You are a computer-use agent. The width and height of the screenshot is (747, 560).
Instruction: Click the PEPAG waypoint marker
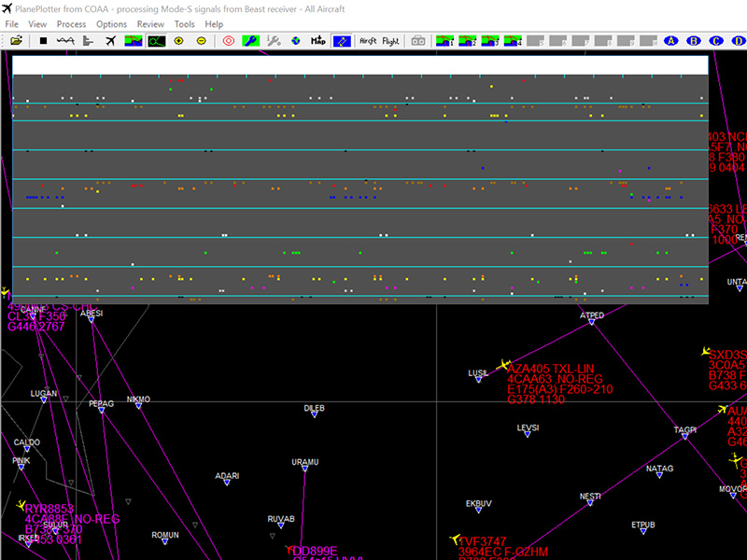tap(102, 410)
